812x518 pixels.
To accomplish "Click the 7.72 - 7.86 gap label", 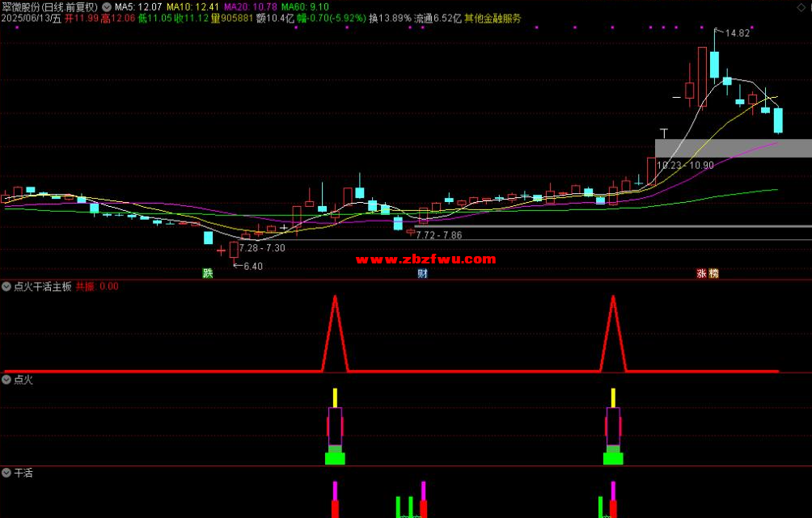I will tap(439, 235).
